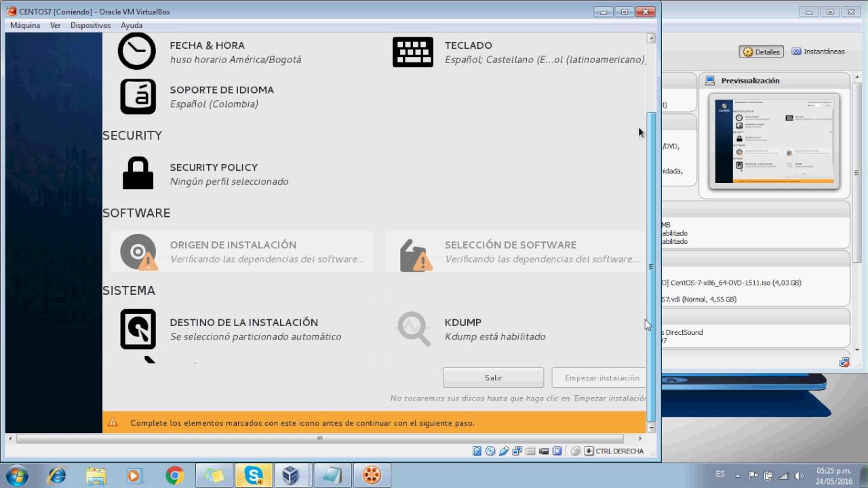Click the CPU virtualization status icon

(x=557, y=451)
